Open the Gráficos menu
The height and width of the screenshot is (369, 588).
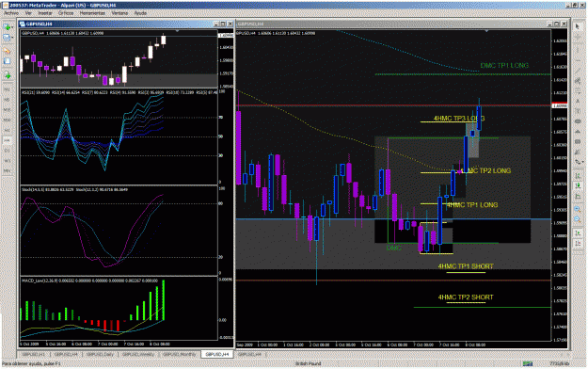coord(66,13)
